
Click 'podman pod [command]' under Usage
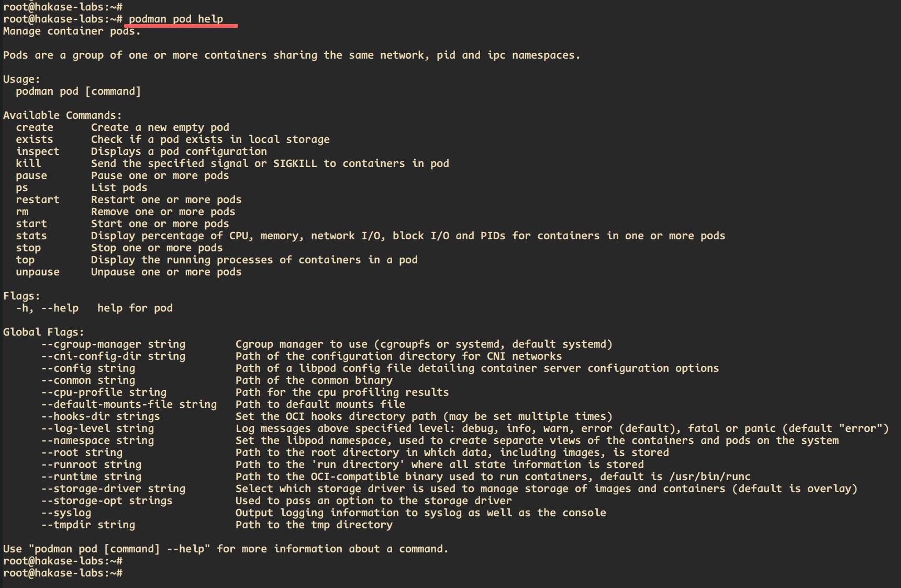pyautogui.click(x=79, y=91)
